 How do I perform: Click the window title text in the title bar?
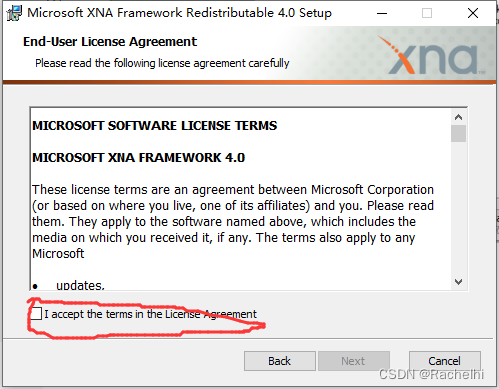pyautogui.click(x=180, y=13)
